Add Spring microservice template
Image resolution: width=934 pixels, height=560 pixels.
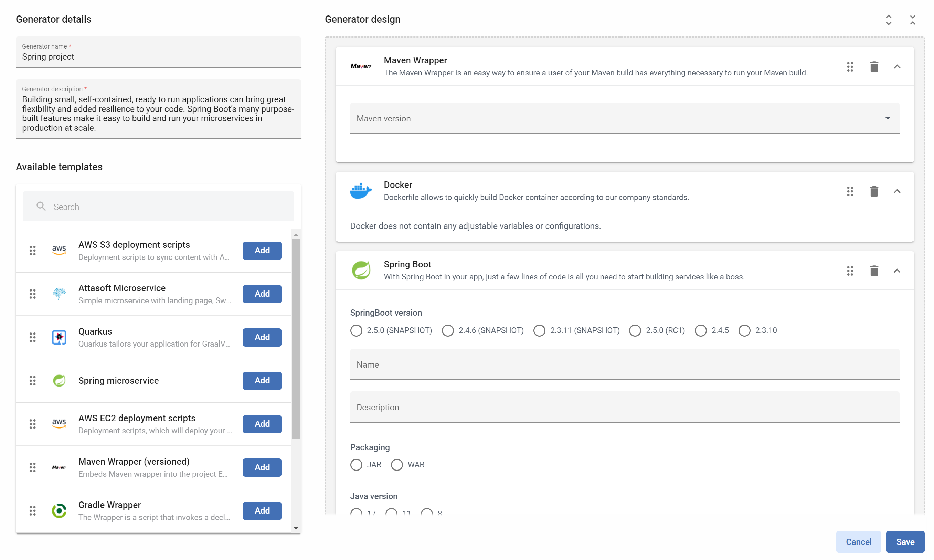(x=262, y=380)
